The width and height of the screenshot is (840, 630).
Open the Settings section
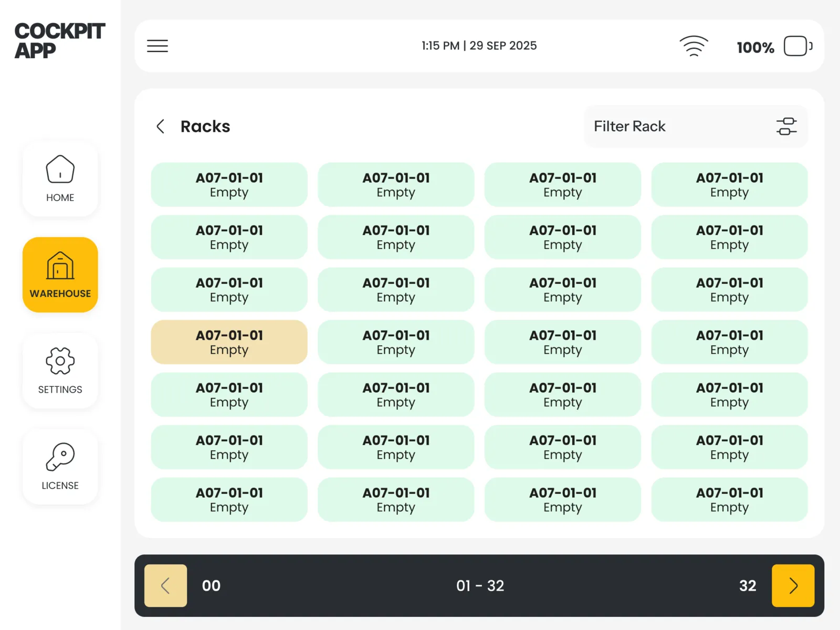click(x=60, y=371)
